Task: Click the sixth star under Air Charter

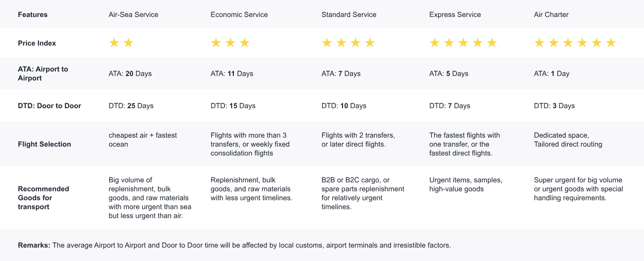Action: point(611,43)
